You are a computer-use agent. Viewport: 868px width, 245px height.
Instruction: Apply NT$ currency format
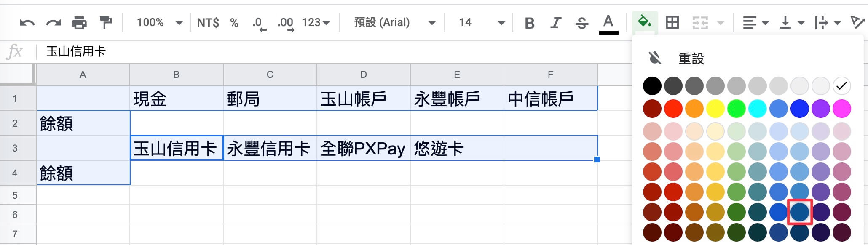coord(208,23)
